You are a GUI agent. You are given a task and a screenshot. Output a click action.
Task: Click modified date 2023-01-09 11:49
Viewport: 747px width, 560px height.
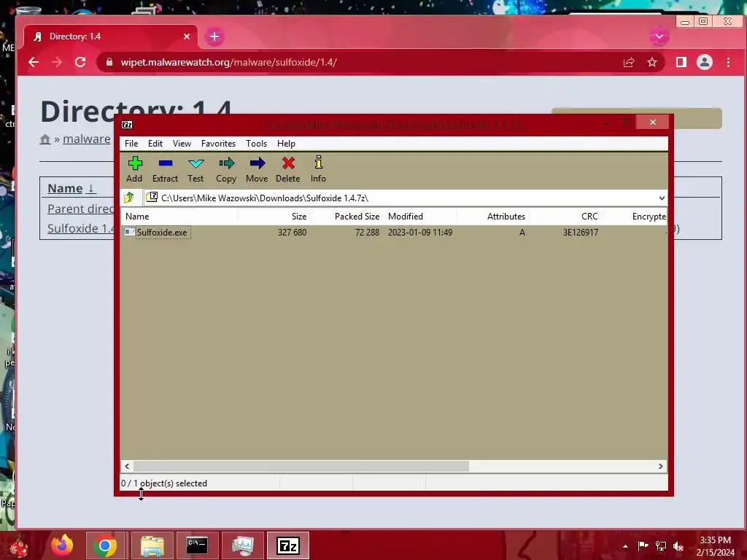click(x=419, y=233)
